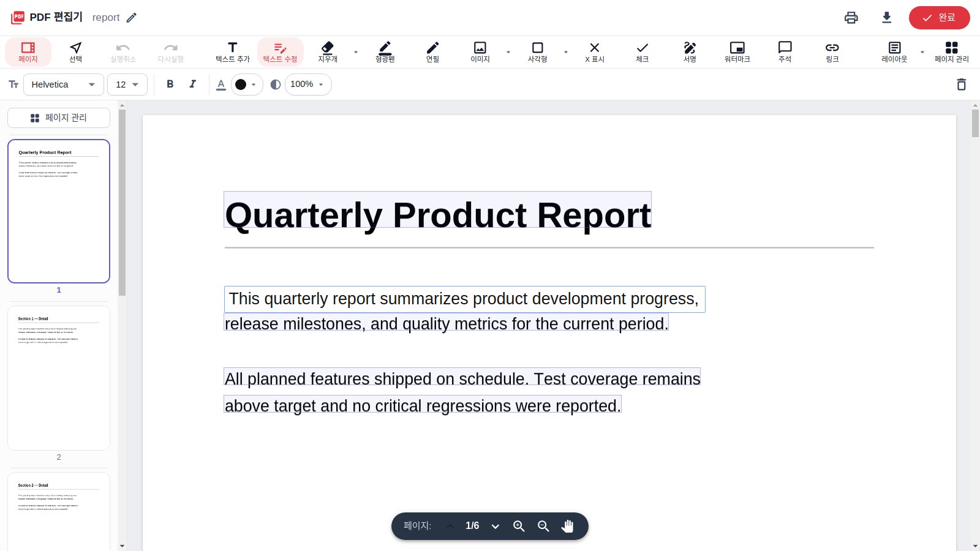The image size is (980, 551).
Task: Select the 체크 checkmark tool
Action: pos(643,51)
